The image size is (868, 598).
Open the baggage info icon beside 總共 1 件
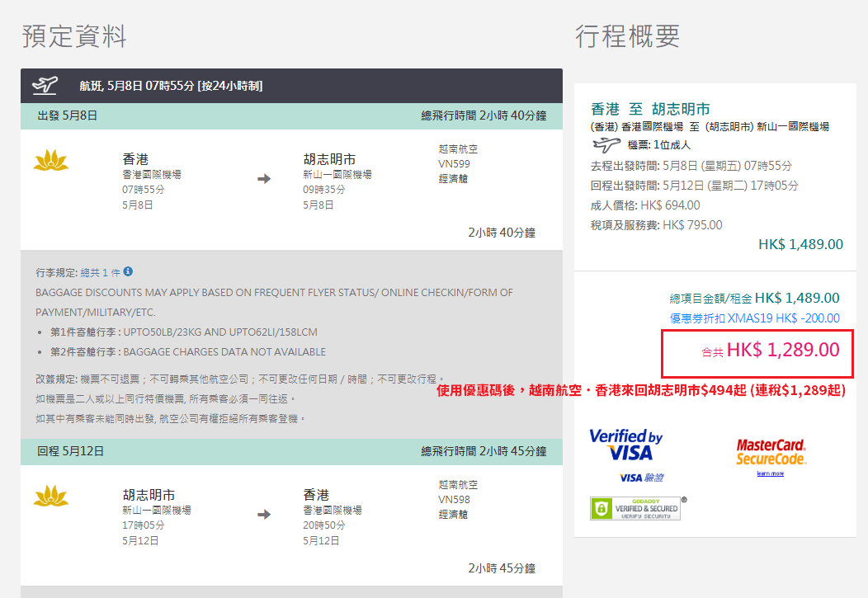(x=128, y=271)
